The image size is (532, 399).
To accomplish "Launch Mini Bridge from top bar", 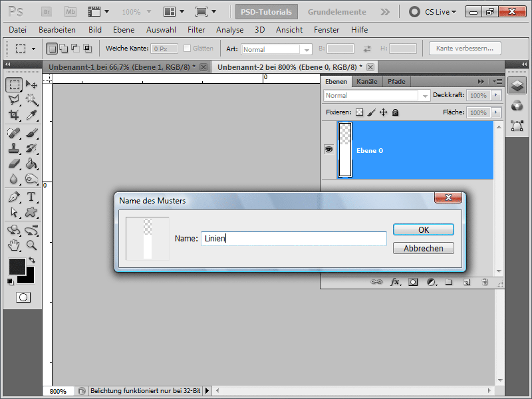I will (70, 12).
